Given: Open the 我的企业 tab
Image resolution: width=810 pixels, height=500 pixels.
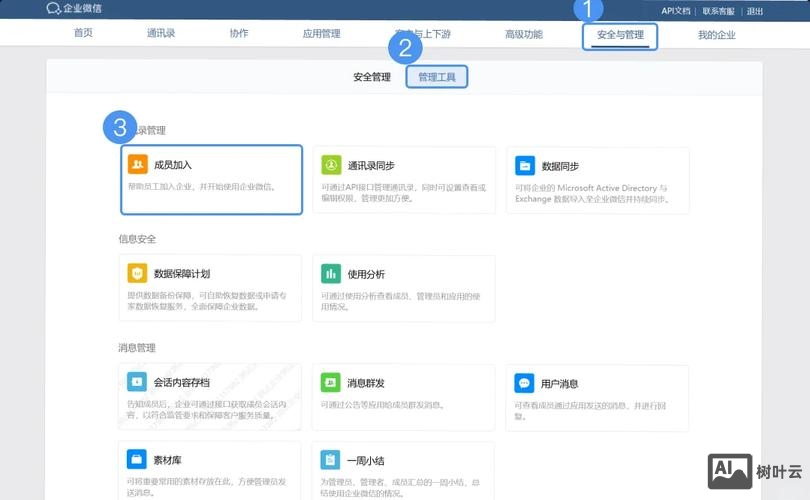Looking at the screenshot, I should pos(716,35).
